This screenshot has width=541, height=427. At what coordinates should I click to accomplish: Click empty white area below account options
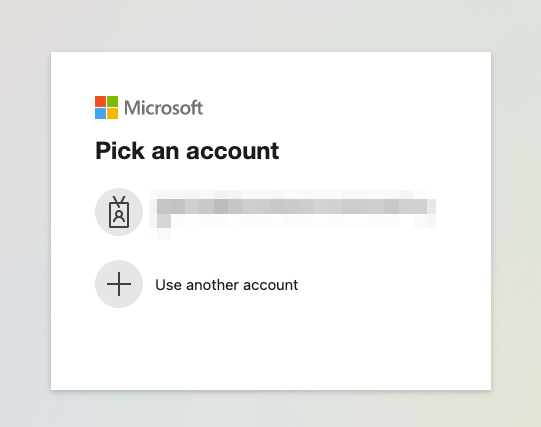[x=271, y=348]
